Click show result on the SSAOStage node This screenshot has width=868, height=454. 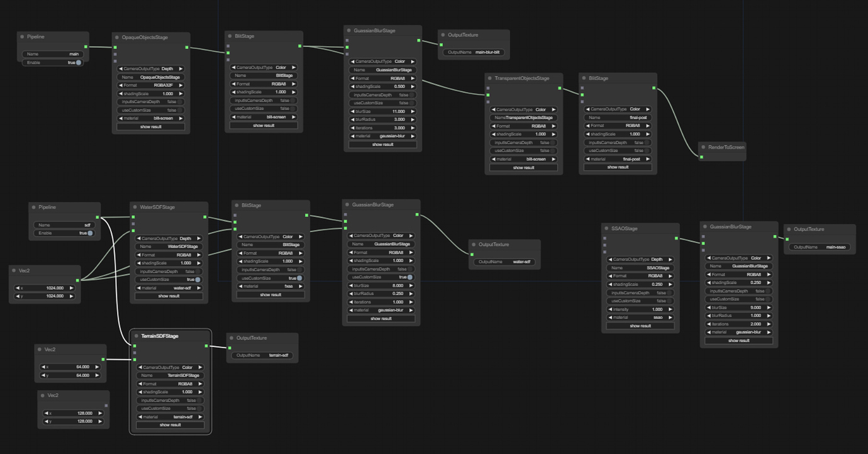[640, 326]
